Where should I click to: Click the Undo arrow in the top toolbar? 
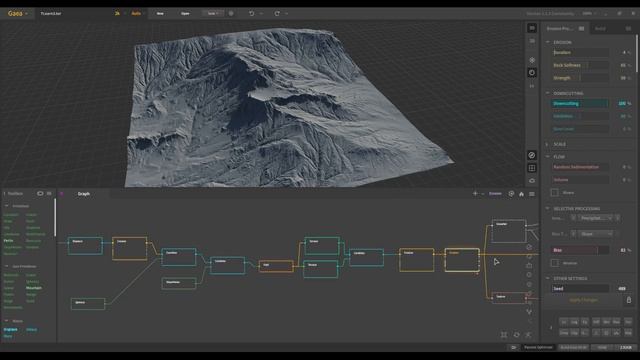click(x=251, y=13)
